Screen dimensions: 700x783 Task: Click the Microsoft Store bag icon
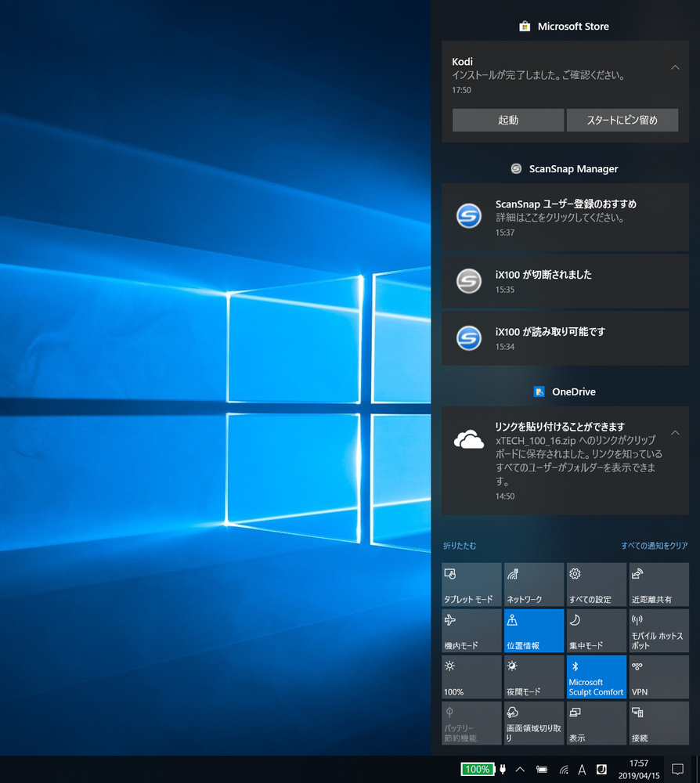pos(523,26)
